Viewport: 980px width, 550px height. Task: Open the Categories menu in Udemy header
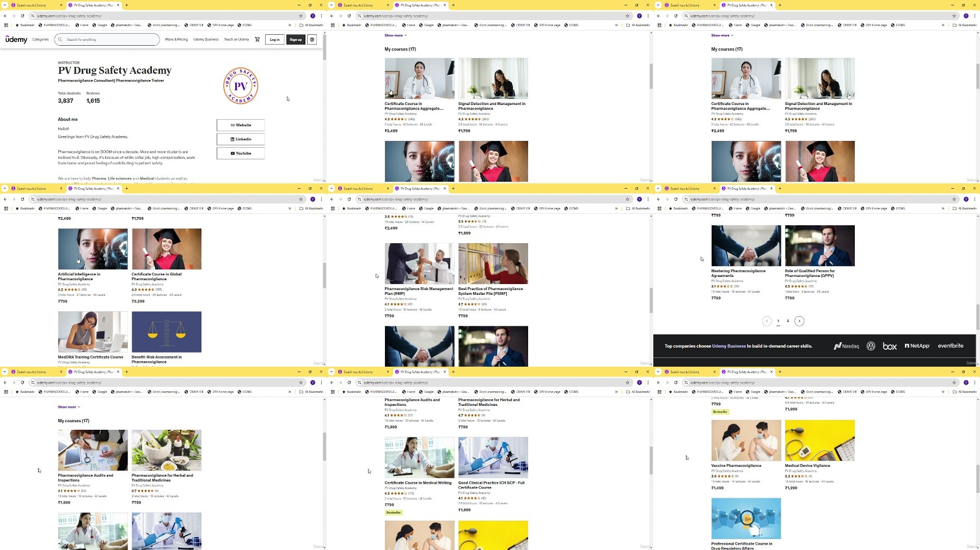pyautogui.click(x=40, y=39)
